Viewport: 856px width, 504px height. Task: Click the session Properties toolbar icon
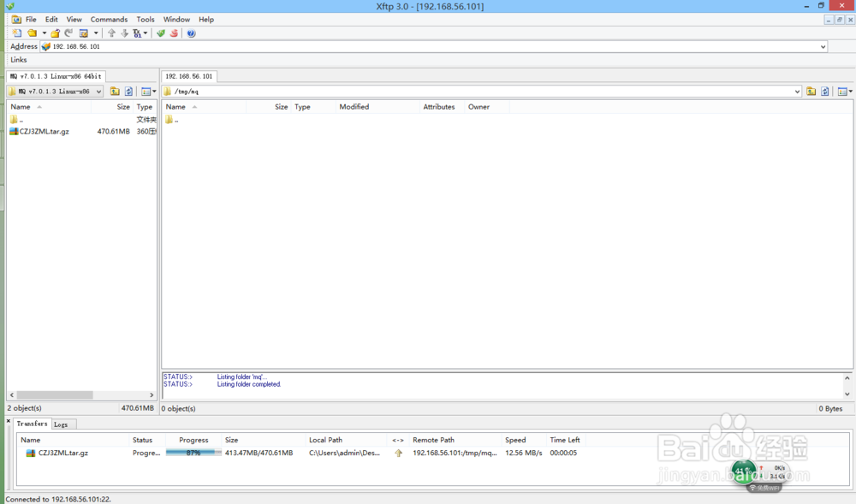click(84, 33)
